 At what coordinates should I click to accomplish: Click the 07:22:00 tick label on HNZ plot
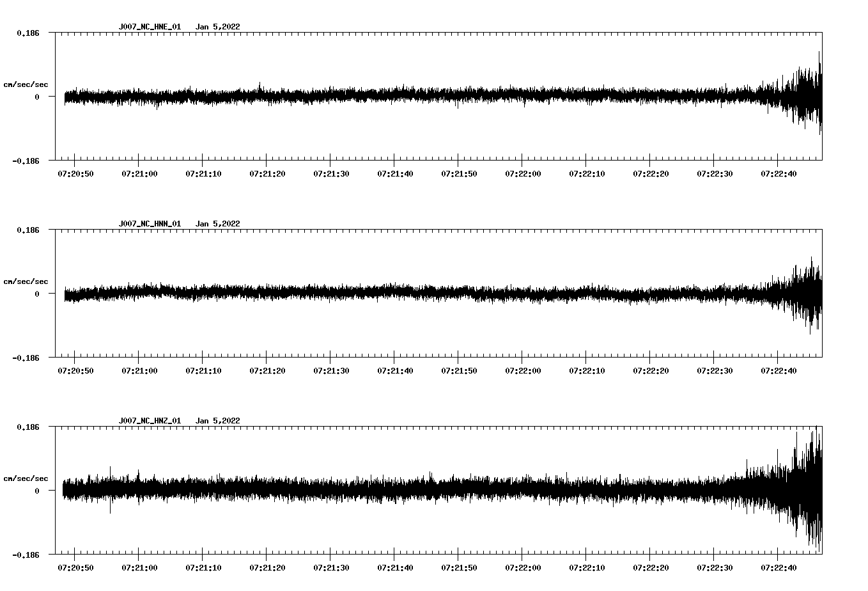[523, 567]
